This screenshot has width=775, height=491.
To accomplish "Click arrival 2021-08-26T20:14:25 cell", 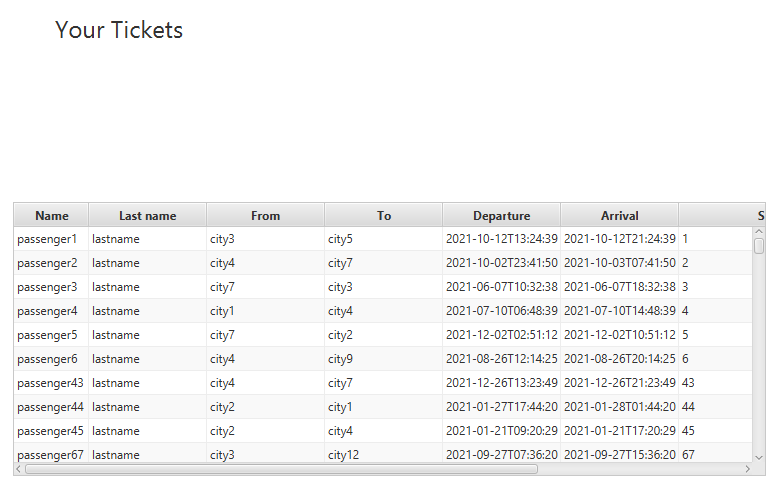I will (619, 359).
